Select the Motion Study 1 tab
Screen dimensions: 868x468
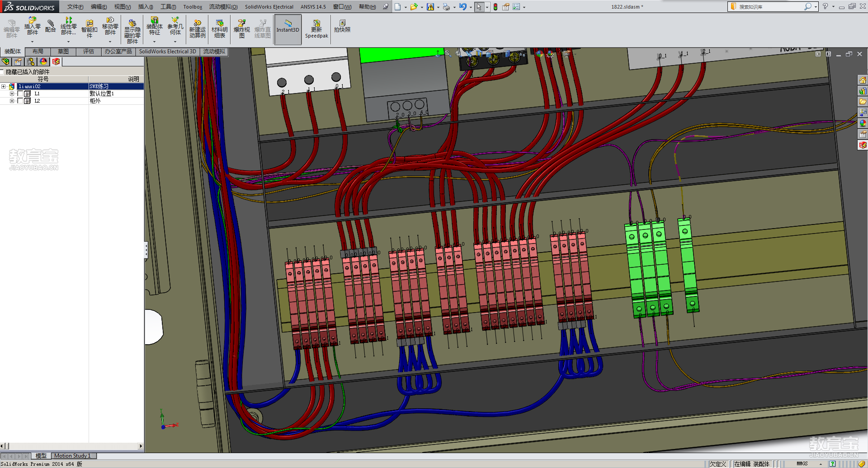(x=72, y=456)
